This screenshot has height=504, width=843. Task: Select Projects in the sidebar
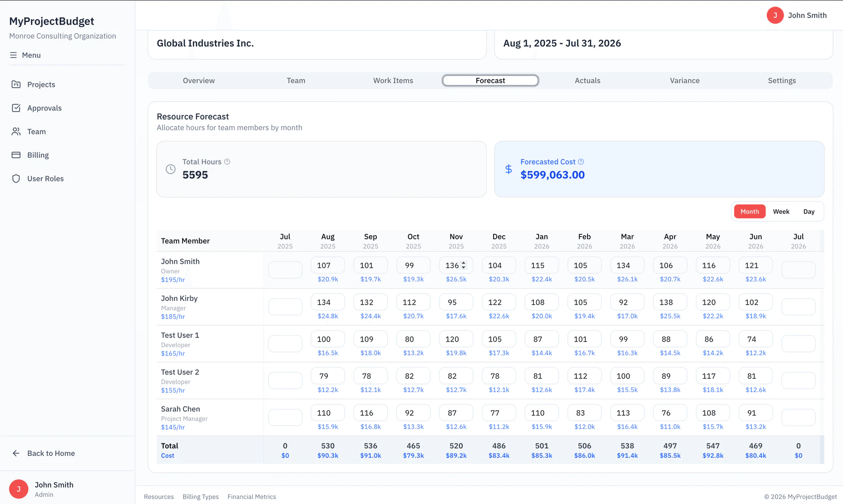41,84
